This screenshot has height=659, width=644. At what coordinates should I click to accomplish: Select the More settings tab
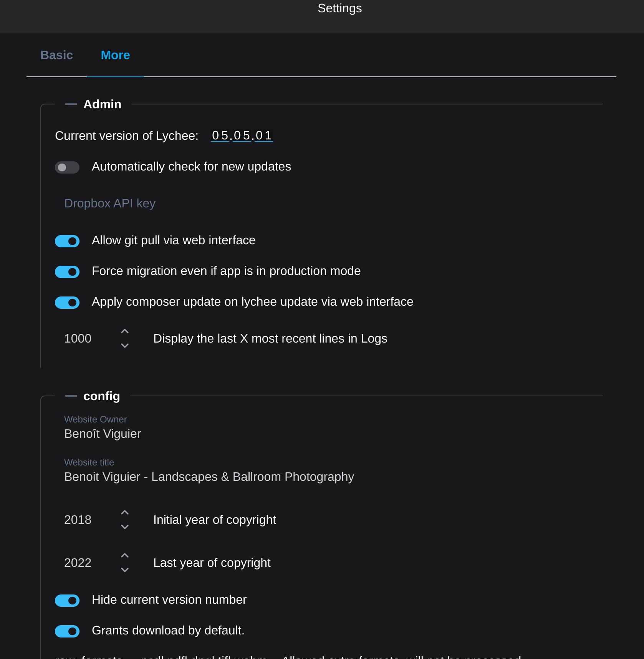click(x=115, y=55)
